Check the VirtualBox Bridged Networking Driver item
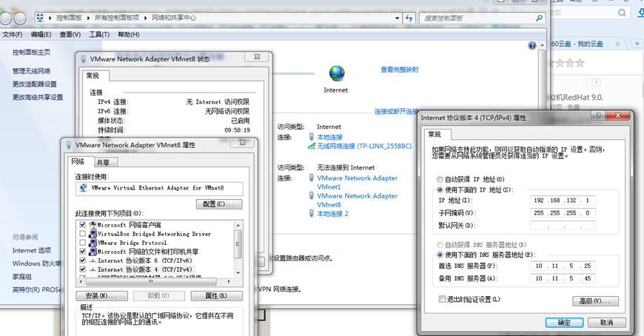 click(x=83, y=234)
